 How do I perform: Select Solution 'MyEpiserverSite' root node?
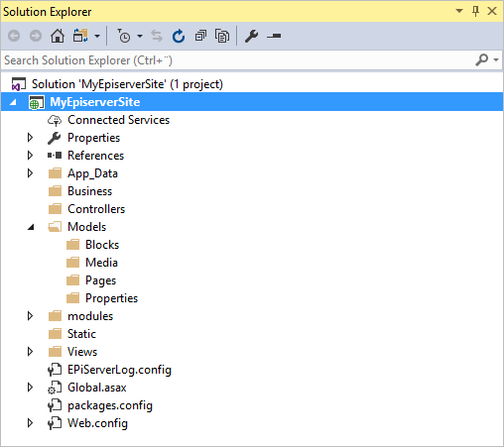coord(127,84)
